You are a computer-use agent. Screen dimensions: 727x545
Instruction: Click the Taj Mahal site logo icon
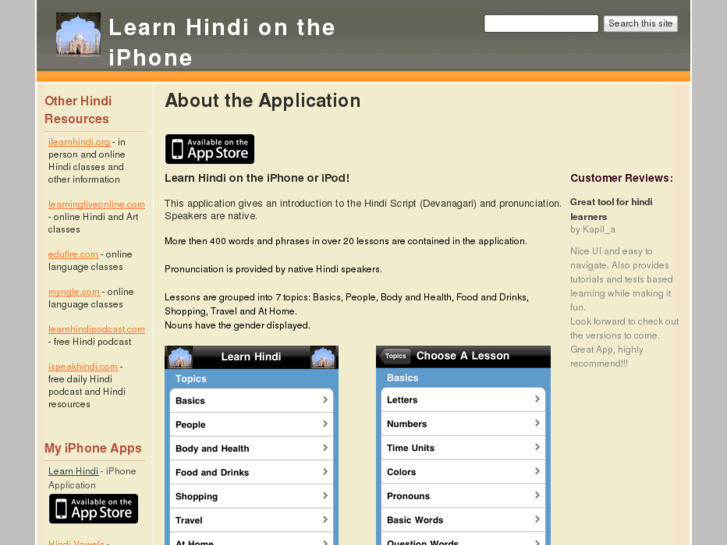78,34
